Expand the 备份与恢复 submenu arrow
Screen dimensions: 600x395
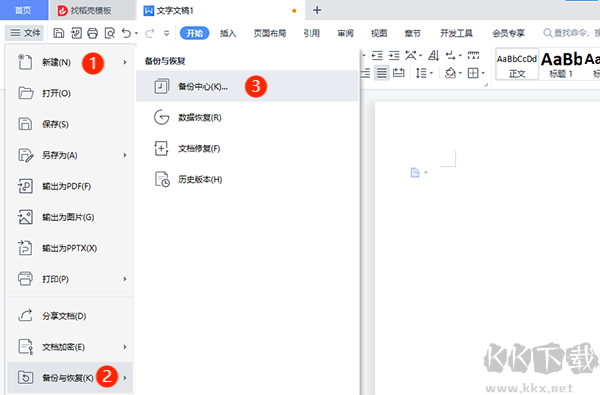[125, 378]
